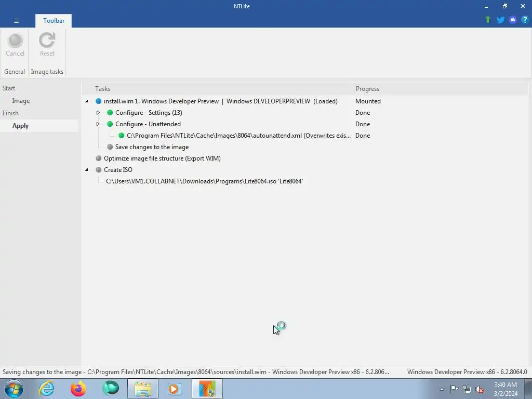The height and width of the screenshot is (399, 532).
Task: Click the Saving changes status bar message
Action: point(196,372)
